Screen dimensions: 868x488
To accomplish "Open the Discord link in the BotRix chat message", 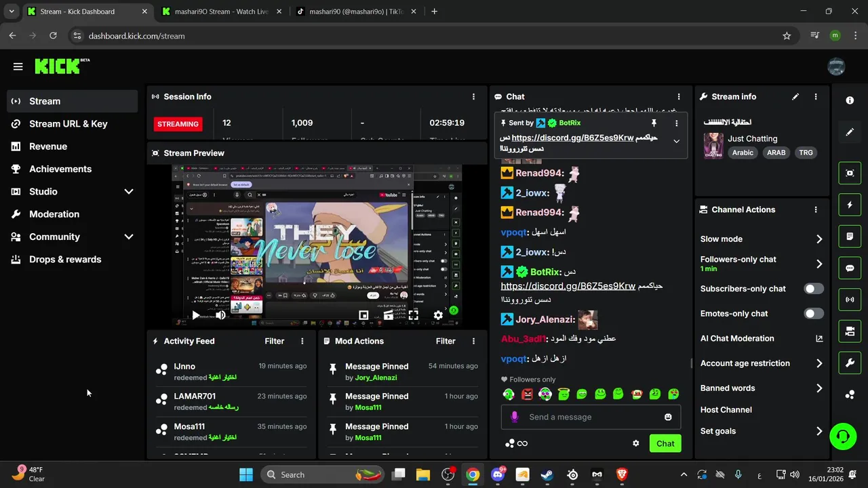I will click(x=568, y=286).
